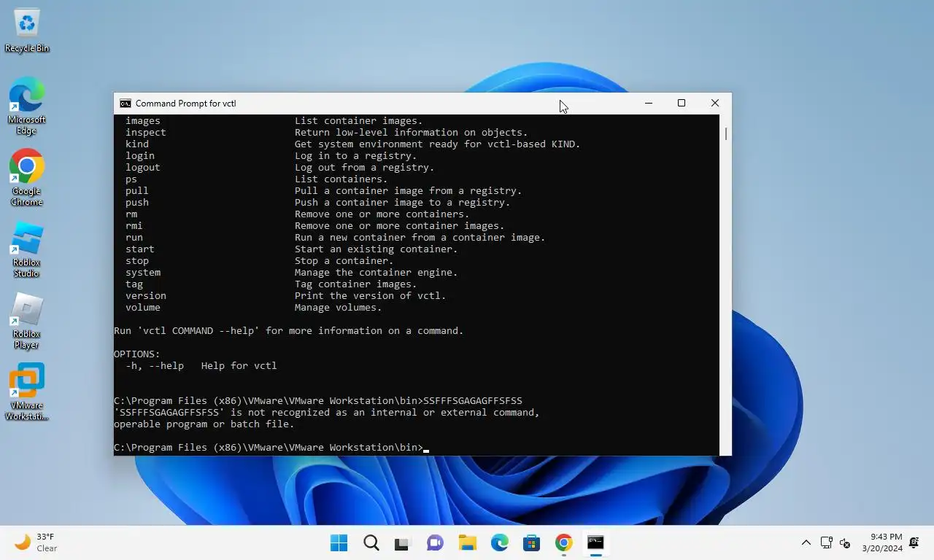Open network status tray icon

coord(827,542)
